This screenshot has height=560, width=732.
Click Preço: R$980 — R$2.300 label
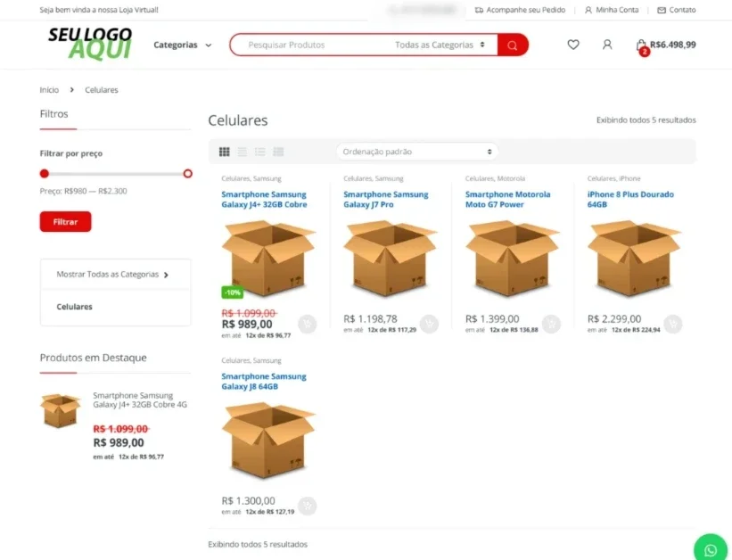pyautogui.click(x=83, y=191)
